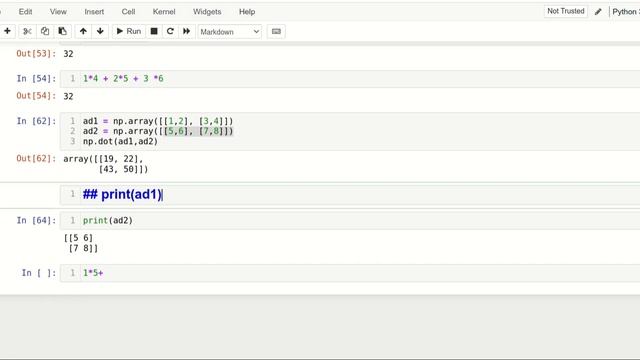Paste cells below icon

[x=62, y=31]
